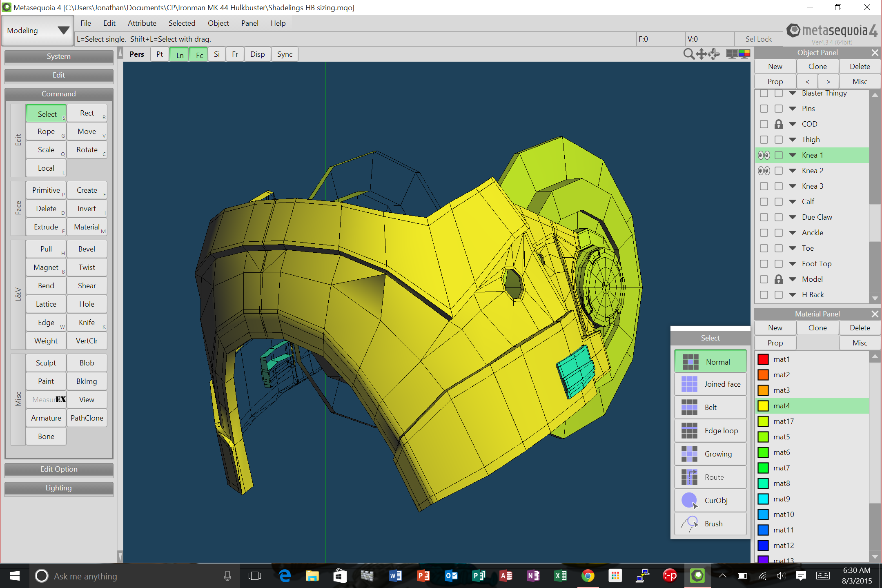
Task: Click the zoom magnifier icon in viewport
Action: (689, 54)
